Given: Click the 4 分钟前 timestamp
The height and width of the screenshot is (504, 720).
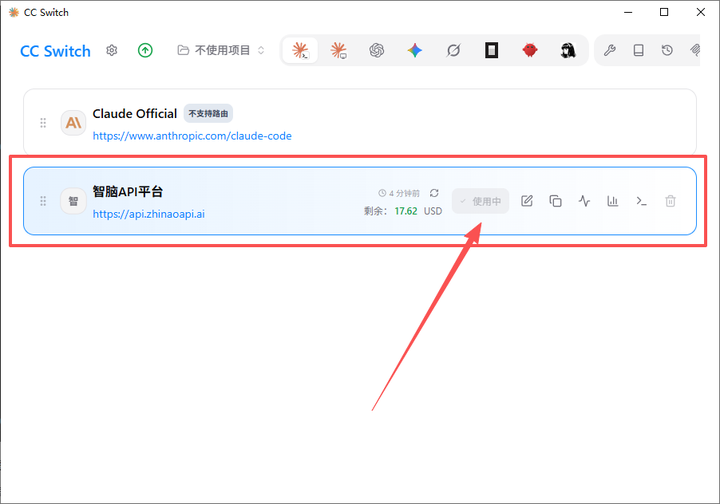Looking at the screenshot, I should (399, 193).
